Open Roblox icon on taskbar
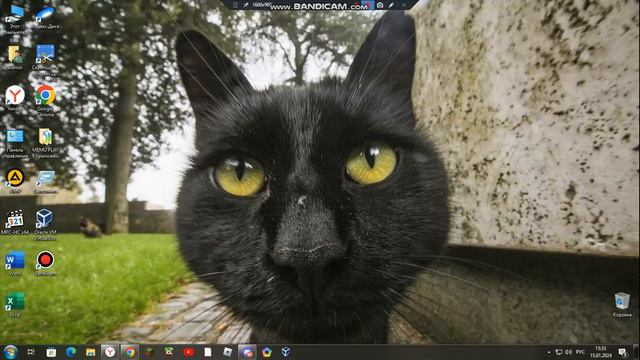Viewport: 640px width, 360px height. (227, 352)
